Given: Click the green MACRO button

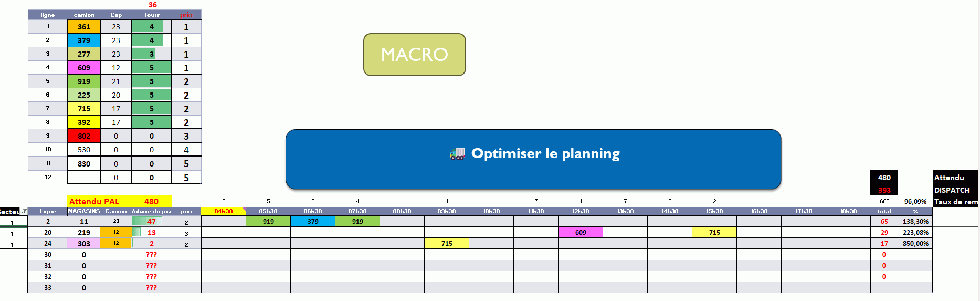Looking at the screenshot, I should coord(414,55).
